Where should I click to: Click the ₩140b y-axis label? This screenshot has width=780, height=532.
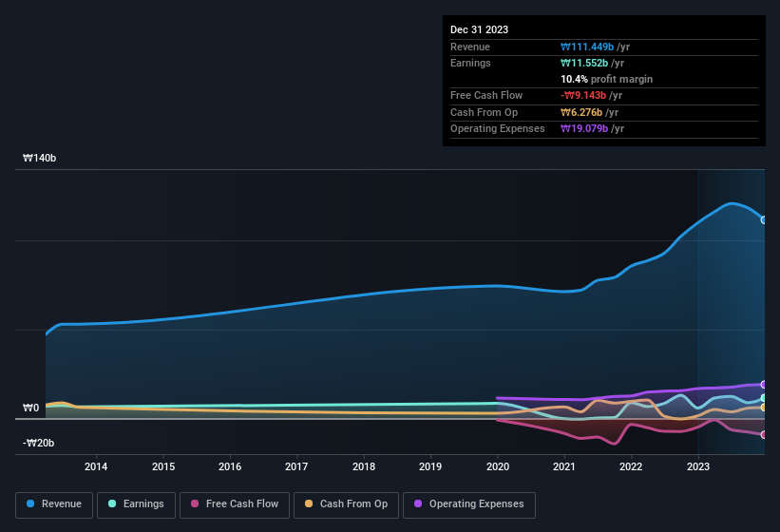coord(40,159)
